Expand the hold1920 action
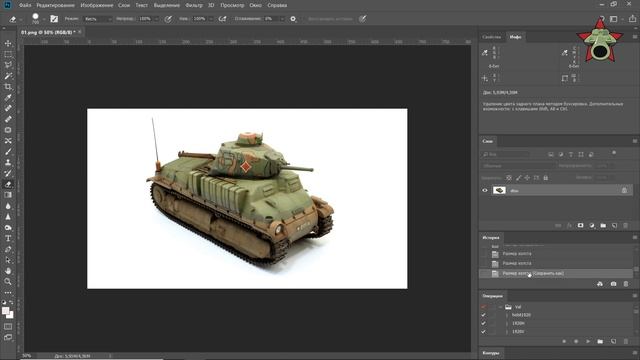The width and height of the screenshot is (640, 360). tap(507, 315)
